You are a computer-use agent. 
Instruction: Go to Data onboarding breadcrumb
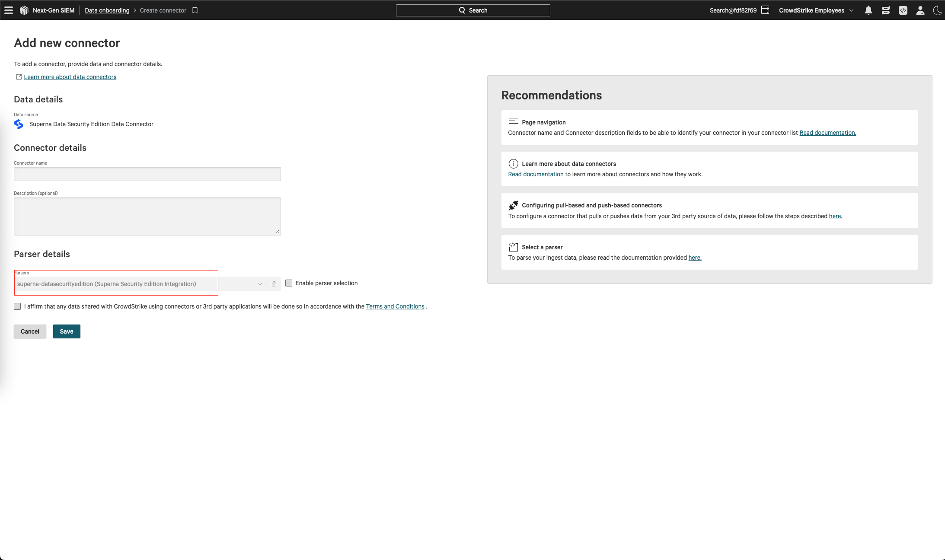pyautogui.click(x=107, y=10)
